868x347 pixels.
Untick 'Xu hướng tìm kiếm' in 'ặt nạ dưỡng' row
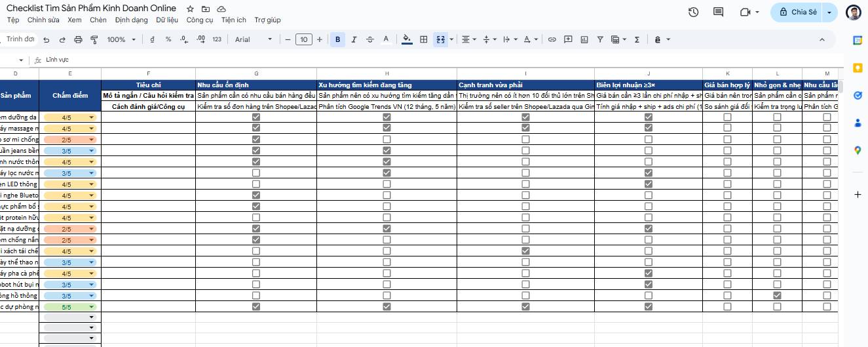(387, 229)
